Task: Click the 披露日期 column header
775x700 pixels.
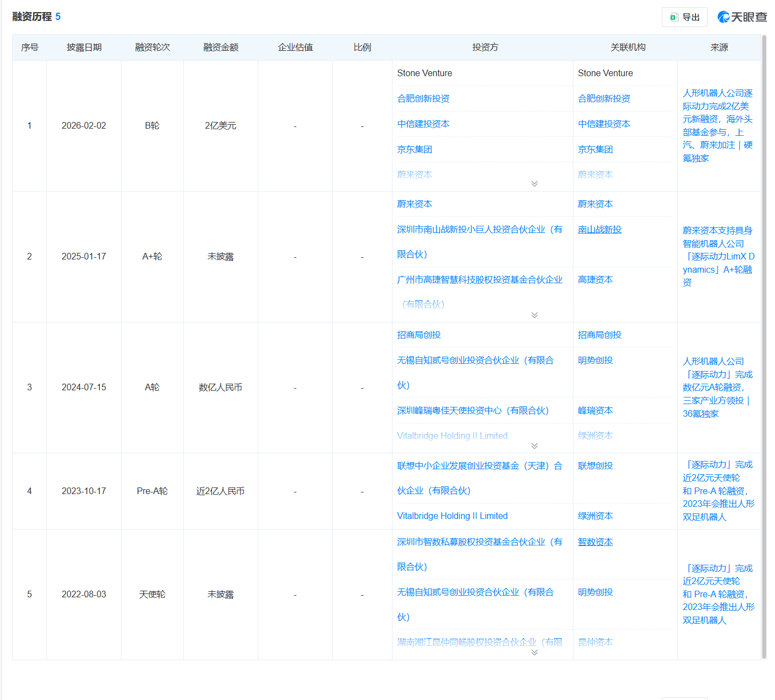Action: click(x=84, y=47)
